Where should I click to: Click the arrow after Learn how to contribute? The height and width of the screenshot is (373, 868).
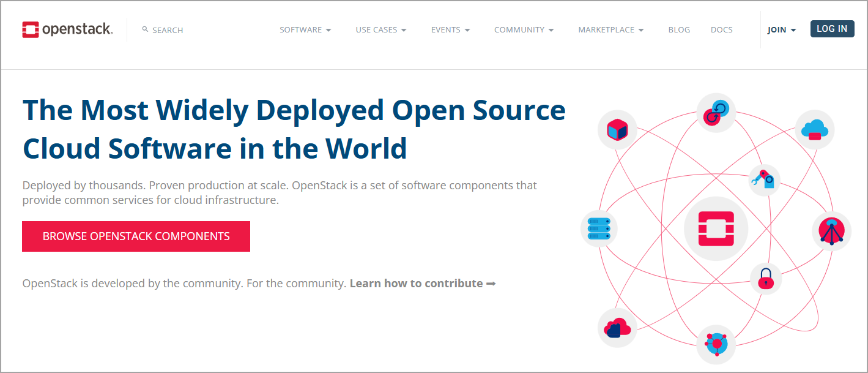point(491,284)
